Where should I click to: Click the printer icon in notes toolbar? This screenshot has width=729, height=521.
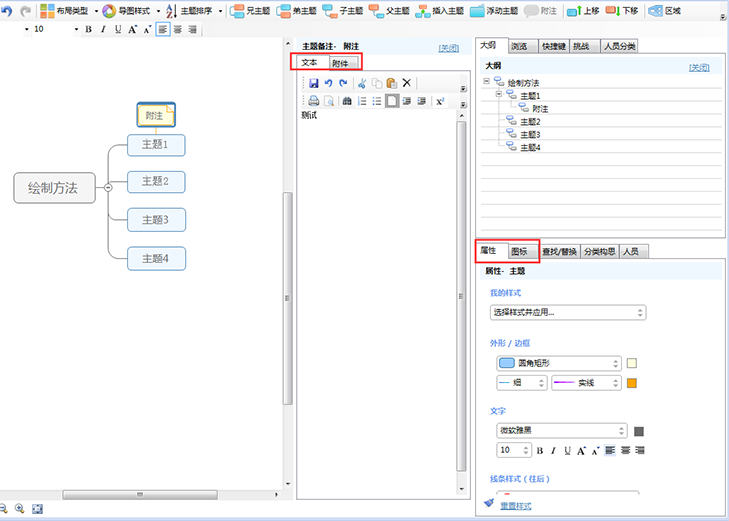(x=314, y=101)
